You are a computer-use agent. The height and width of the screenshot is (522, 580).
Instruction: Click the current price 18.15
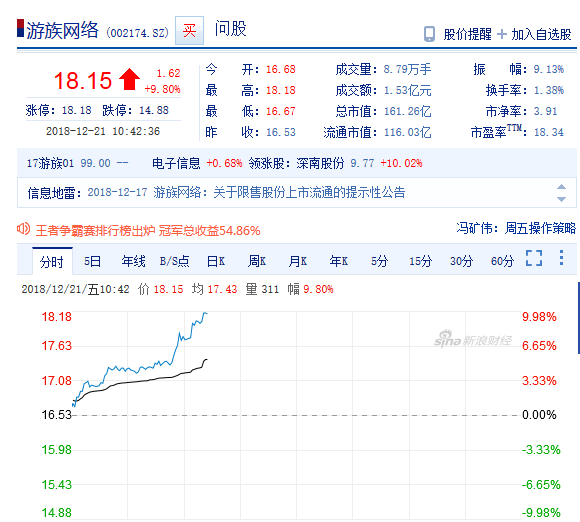[83, 81]
